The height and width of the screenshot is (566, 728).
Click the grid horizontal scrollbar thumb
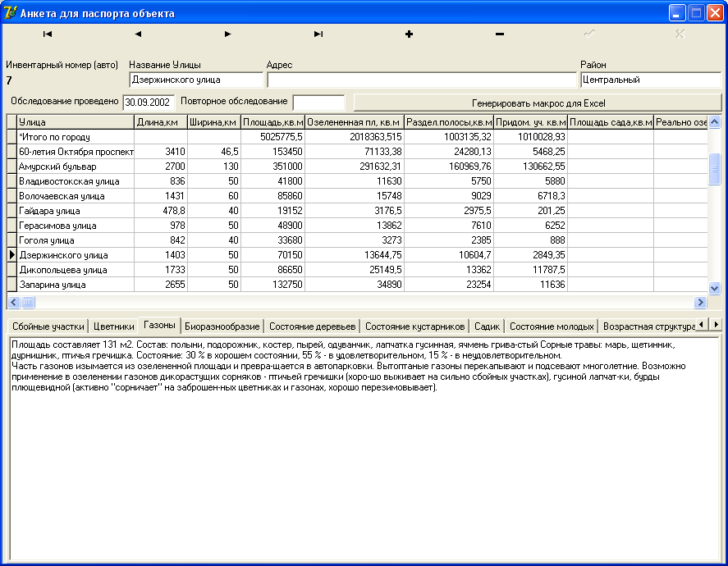[29, 303]
